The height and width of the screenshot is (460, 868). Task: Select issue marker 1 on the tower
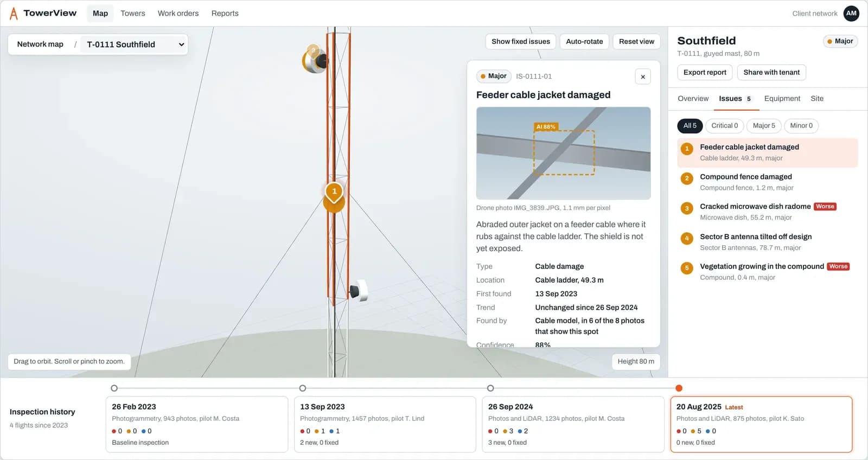(334, 191)
